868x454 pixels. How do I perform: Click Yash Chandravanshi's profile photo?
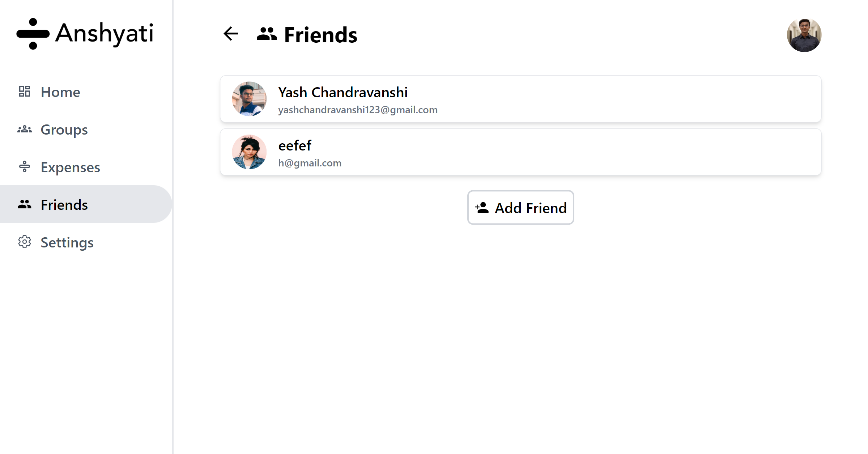pyautogui.click(x=249, y=99)
